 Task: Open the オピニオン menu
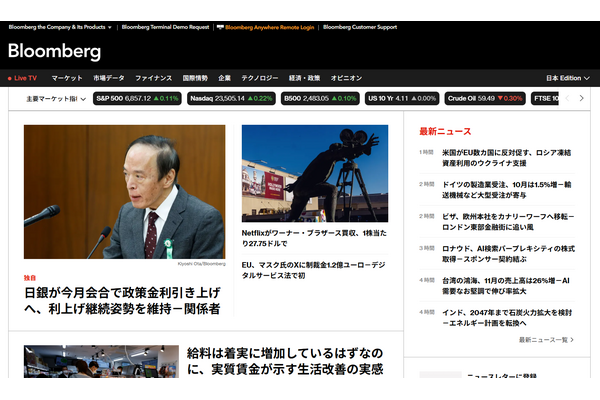click(x=346, y=78)
